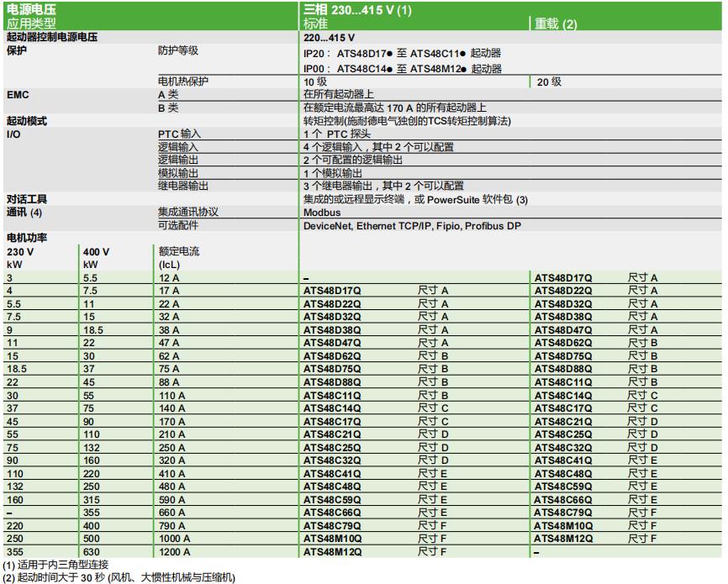The image size is (728, 584).
Task: Select the '应用类型' header label
Action: coord(31,24)
